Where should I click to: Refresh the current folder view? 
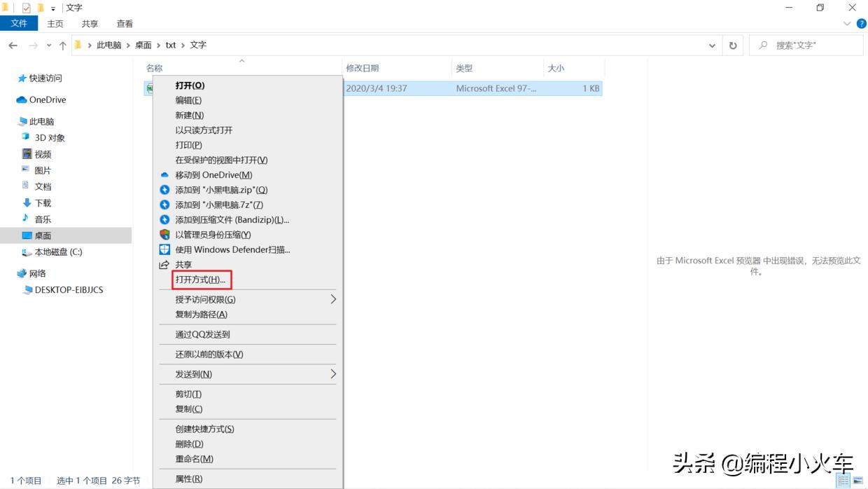pos(733,45)
